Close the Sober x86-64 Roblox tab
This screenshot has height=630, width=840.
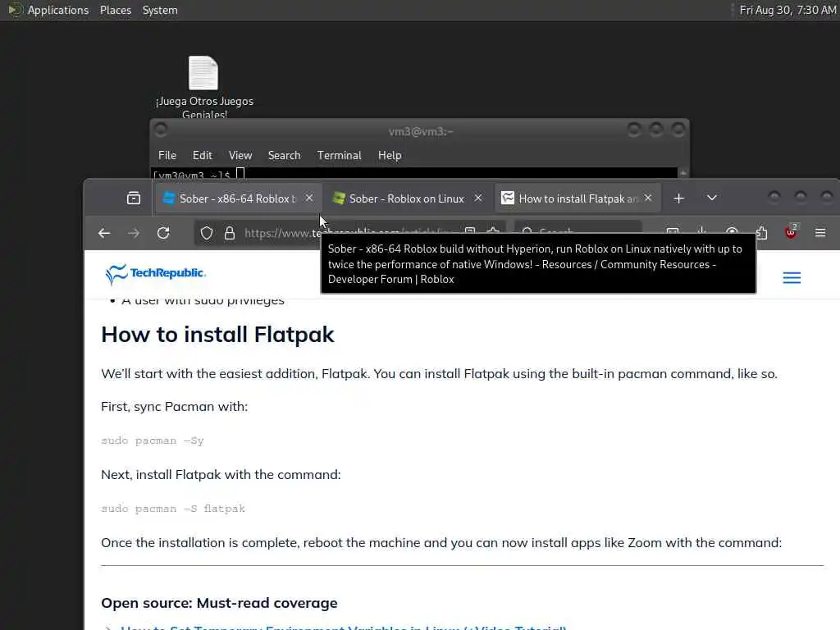(x=309, y=199)
